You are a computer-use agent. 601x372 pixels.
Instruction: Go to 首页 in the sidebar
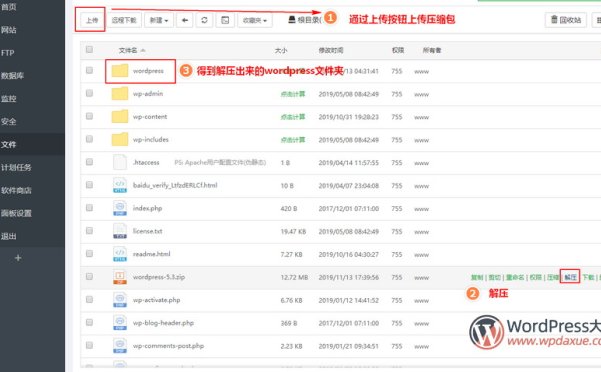coord(9,7)
